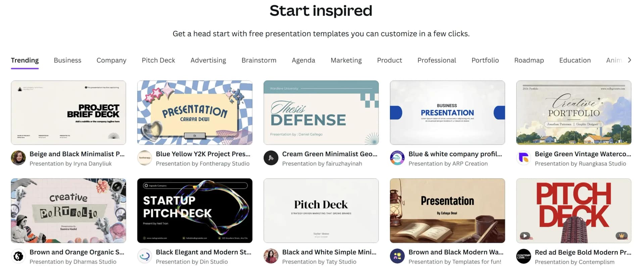Click the Ruangkasa Studio avatar icon

point(524,158)
